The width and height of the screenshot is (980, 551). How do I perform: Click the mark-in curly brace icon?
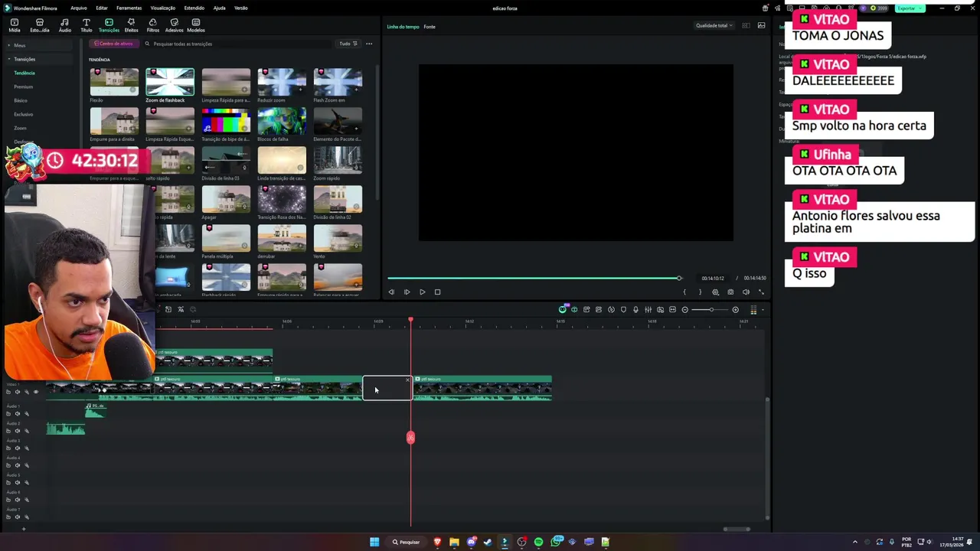pyautogui.click(x=684, y=292)
